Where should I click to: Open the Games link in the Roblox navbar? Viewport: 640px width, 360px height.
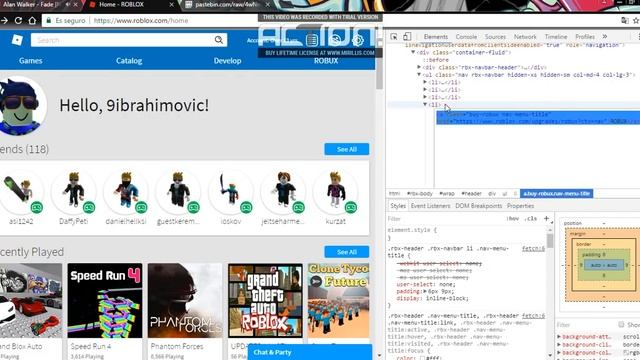pyautogui.click(x=31, y=60)
